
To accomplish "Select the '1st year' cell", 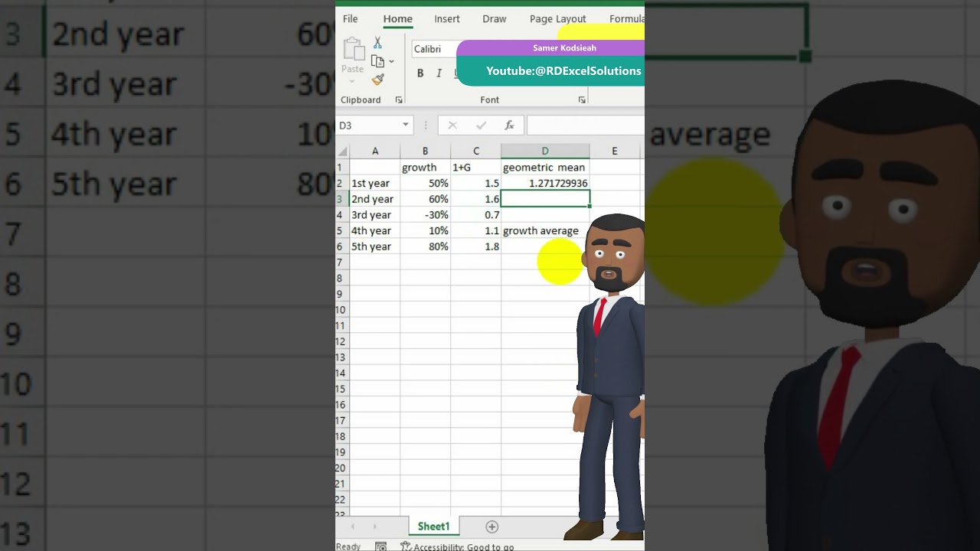I will 375,184.
